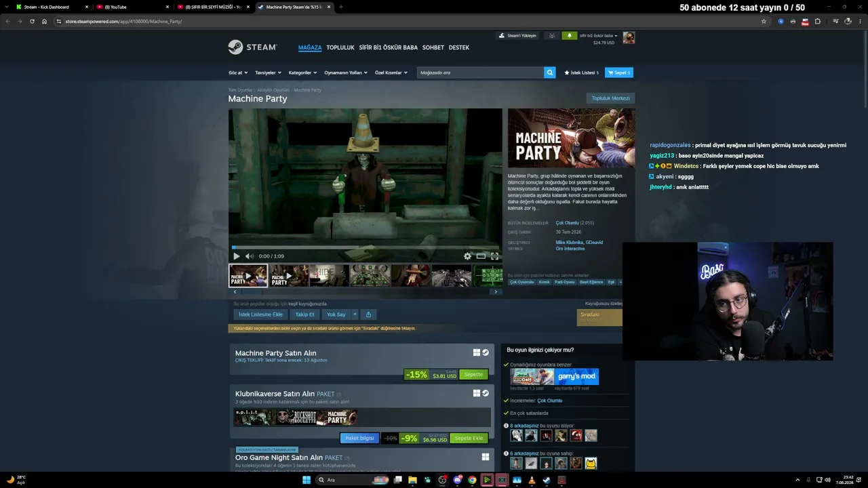The width and height of the screenshot is (868, 488).
Task: Open the MAĞAZA store tab
Action: [x=310, y=47]
